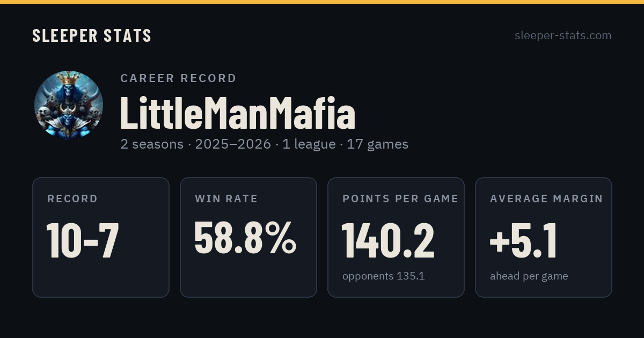Click the AVERAGE MARGIN label text

point(546,199)
